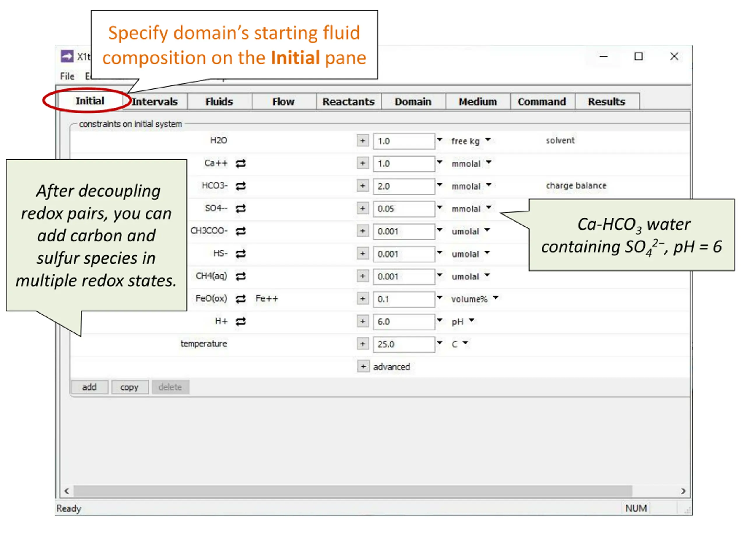The image size is (747, 560).
Task: Click the plus button in the FeO(ox) row
Action: pos(363,299)
